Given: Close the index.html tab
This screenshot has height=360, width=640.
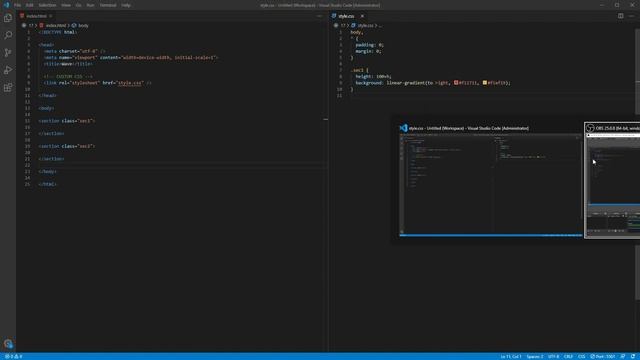Looking at the screenshot, I should 51,16.
